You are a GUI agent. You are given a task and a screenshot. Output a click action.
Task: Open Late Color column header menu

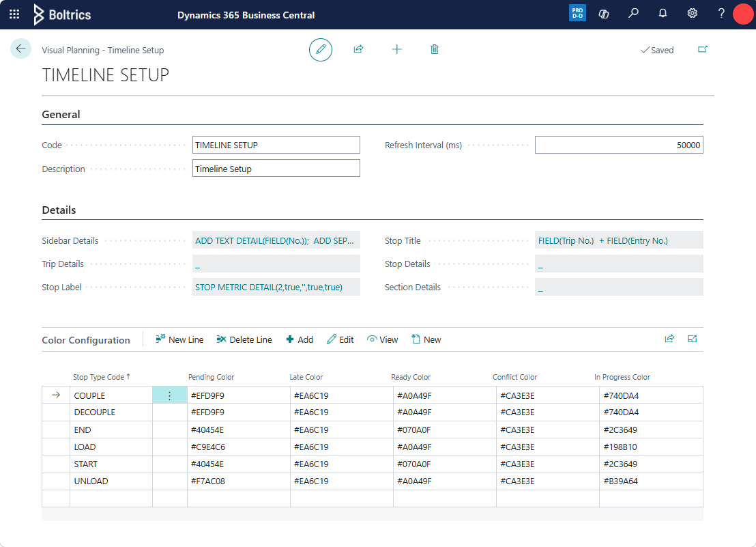click(x=306, y=377)
